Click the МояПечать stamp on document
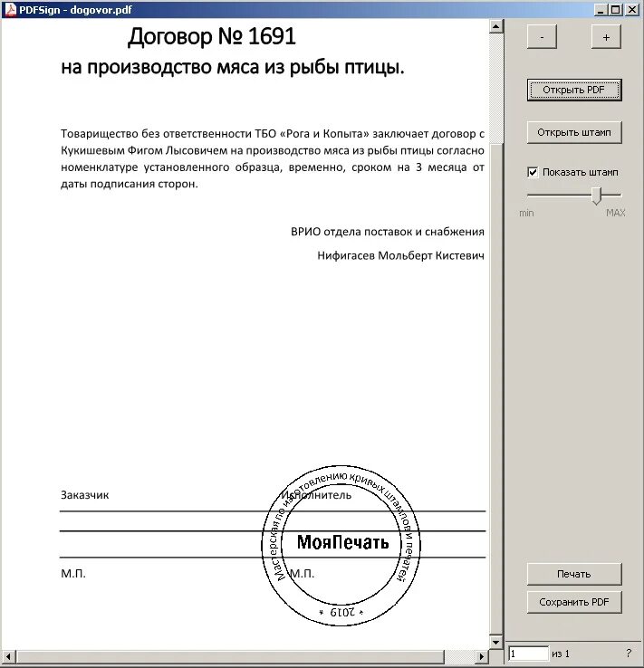644x668 pixels. [341, 545]
